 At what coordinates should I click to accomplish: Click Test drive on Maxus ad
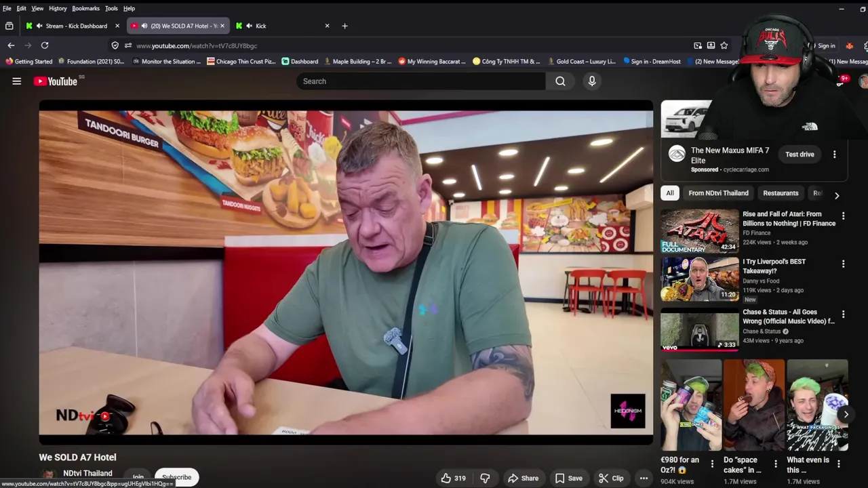(x=800, y=155)
